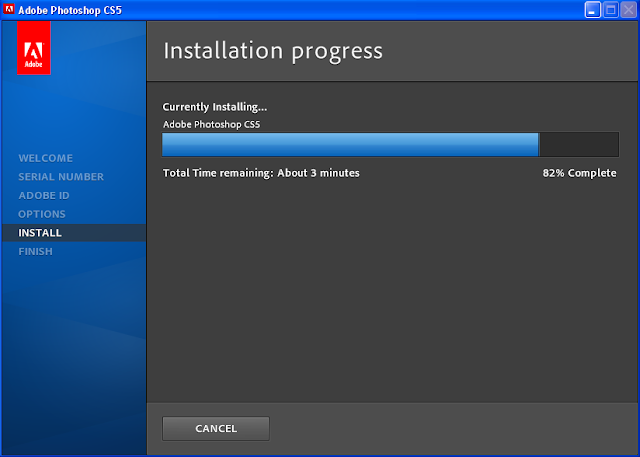Click 'Adobe Photoshop CS5' above the progress bar

tap(211, 124)
